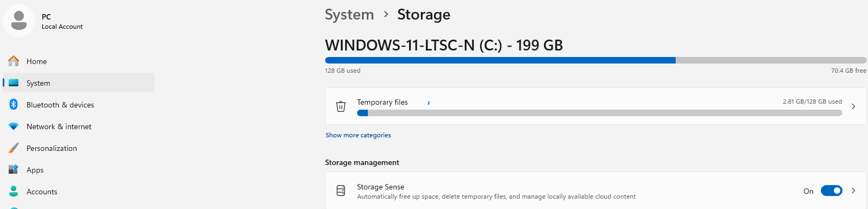Click the PC user avatar picture
The image size is (868, 209).
point(19,21)
